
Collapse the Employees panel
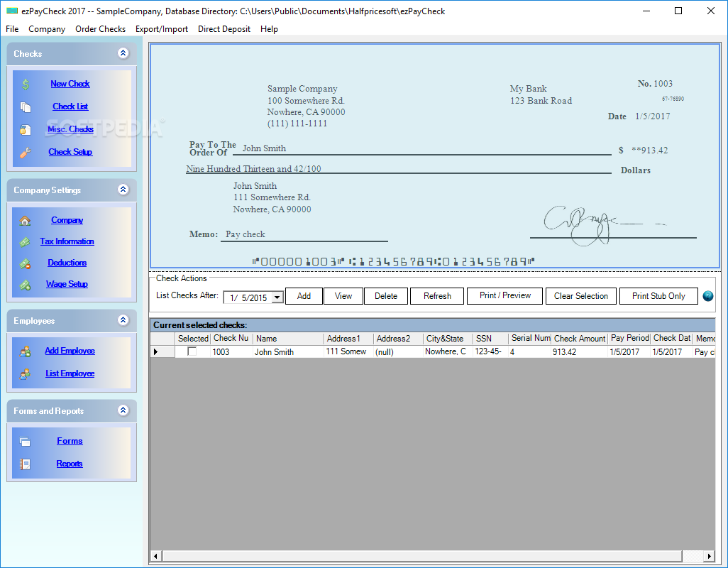tap(123, 320)
